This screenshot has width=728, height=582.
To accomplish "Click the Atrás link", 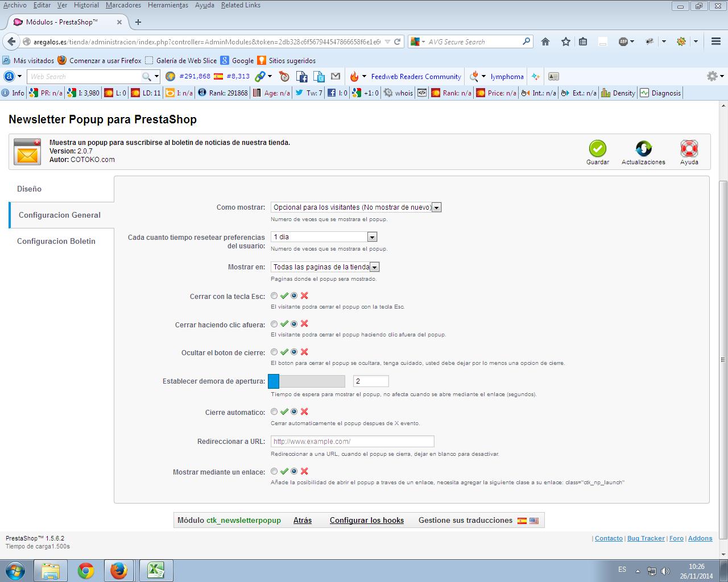I will (x=303, y=520).
